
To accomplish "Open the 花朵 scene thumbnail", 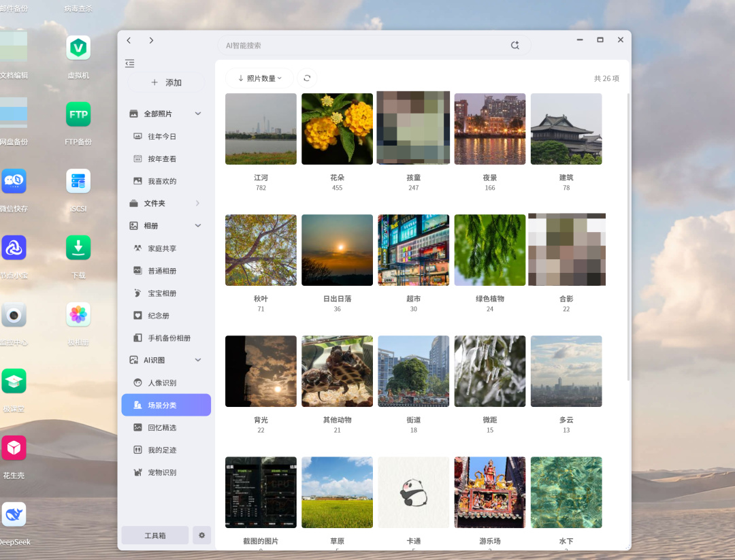I will 337,129.
